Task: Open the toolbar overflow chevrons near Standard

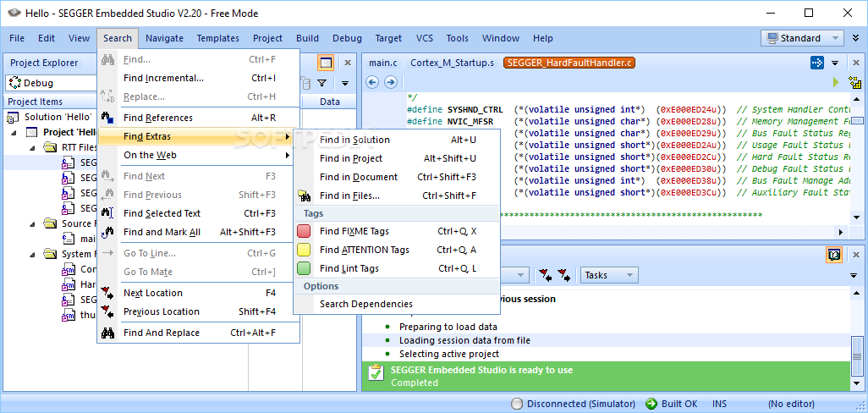Action: click(856, 38)
